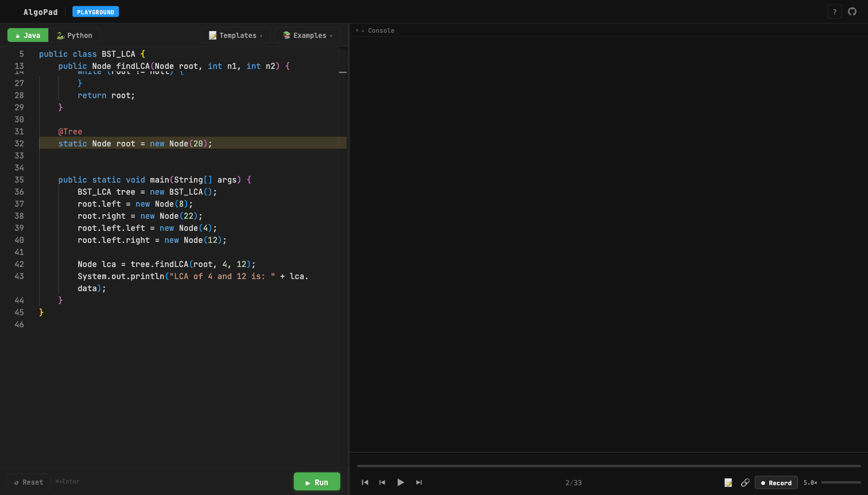Click the line 'root.right = new Node(22);'

[140, 216]
